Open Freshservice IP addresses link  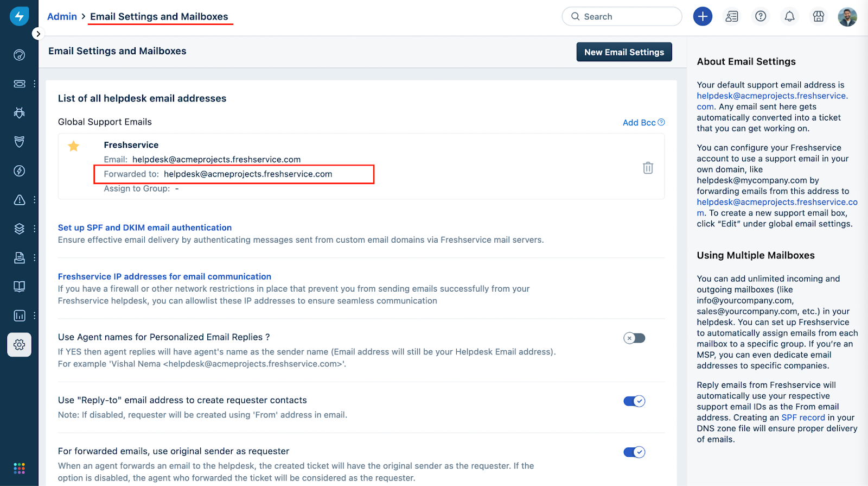click(164, 276)
